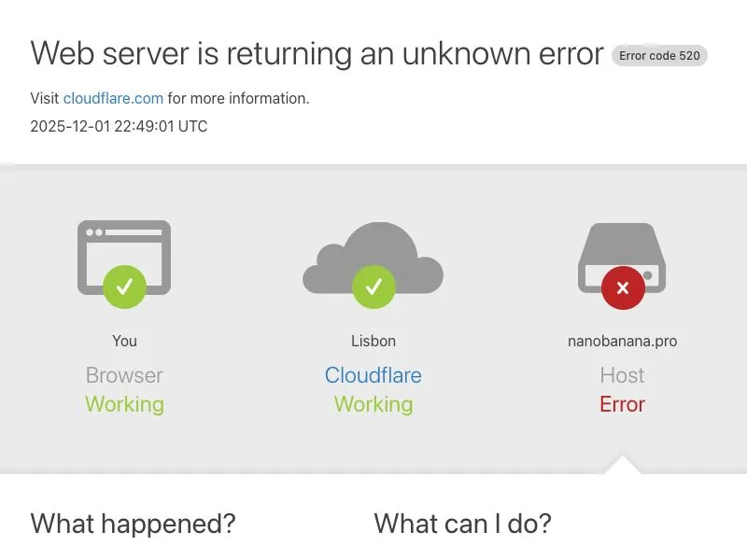Click the Error code 520 badge

pyautogui.click(x=659, y=56)
